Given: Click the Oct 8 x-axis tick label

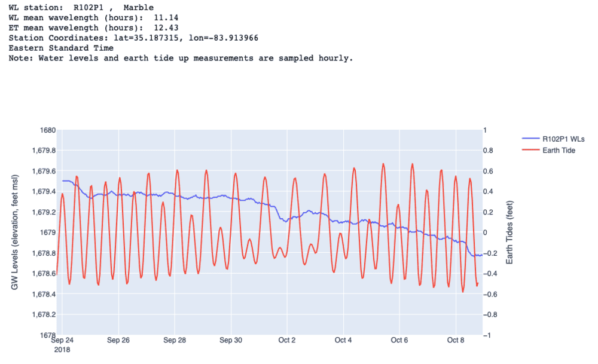Looking at the screenshot, I should (x=455, y=341).
